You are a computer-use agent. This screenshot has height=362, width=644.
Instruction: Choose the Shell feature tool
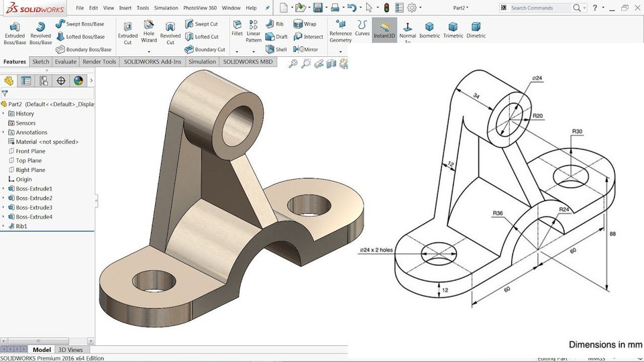point(276,49)
